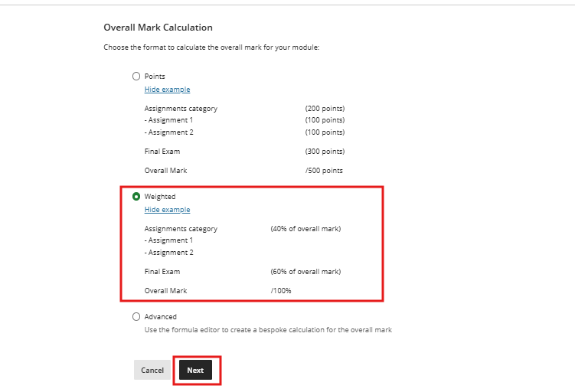Click the Weighted option label
Screen dimensions: 575x392
point(160,197)
